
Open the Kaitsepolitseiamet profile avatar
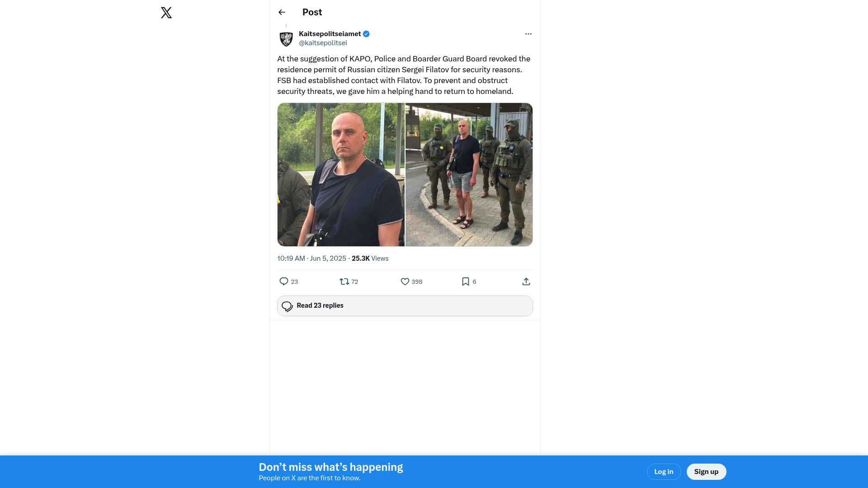tap(286, 39)
